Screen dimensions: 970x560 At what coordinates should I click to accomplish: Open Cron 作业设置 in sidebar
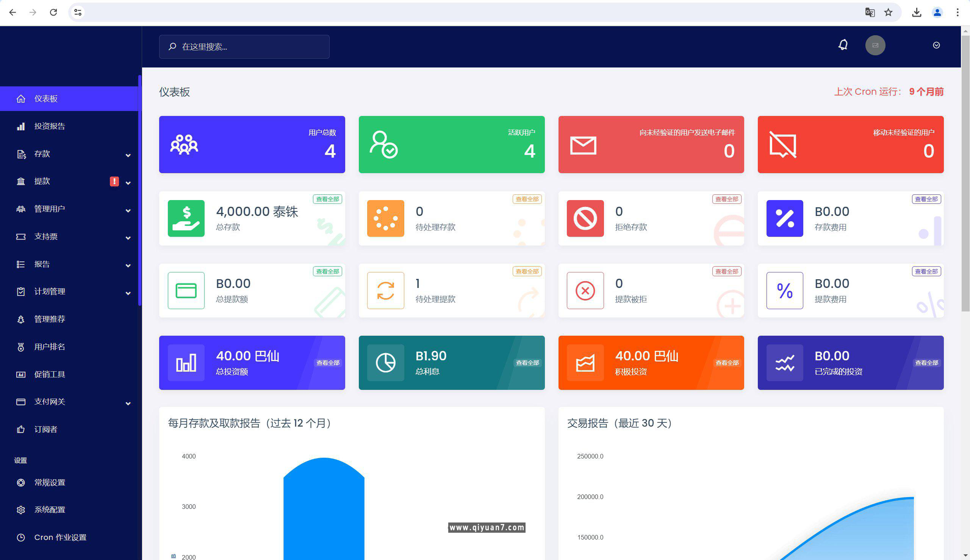coord(60,537)
